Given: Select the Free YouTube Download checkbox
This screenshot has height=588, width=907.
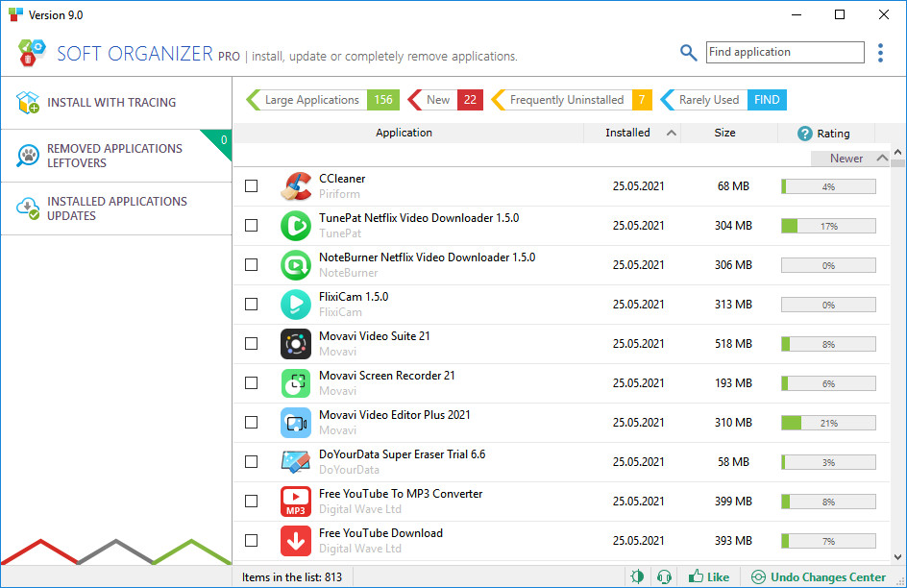Looking at the screenshot, I should 251,540.
